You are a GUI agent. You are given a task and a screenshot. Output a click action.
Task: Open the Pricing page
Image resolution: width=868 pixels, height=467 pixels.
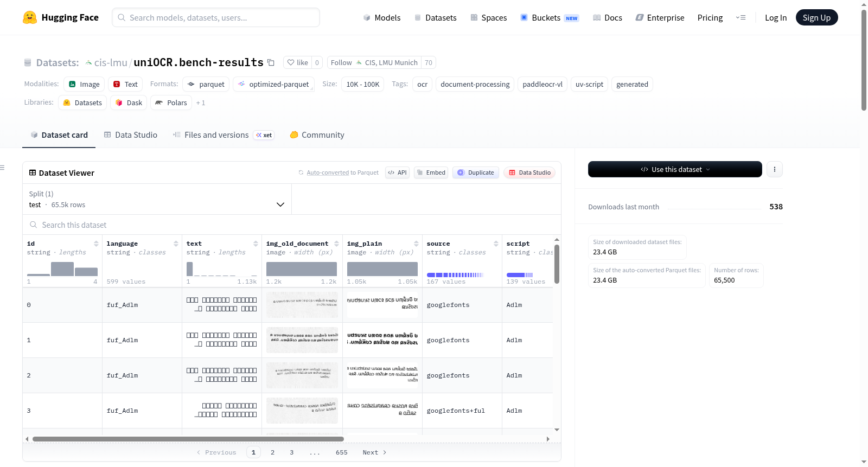pos(710,17)
